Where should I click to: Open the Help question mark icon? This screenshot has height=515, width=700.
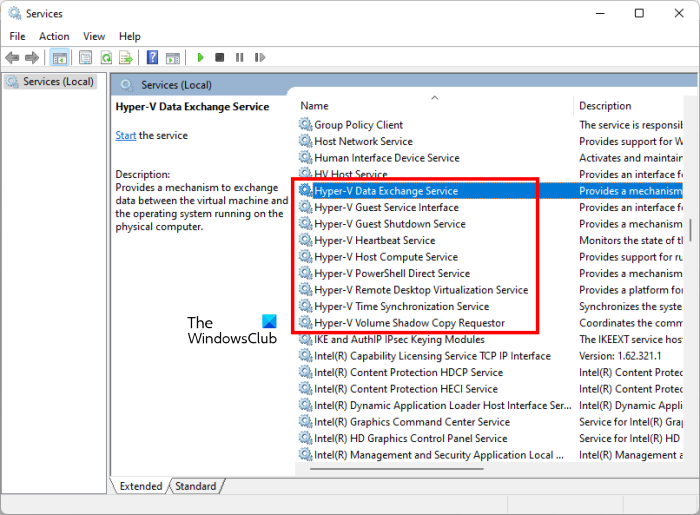pos(152,57)
